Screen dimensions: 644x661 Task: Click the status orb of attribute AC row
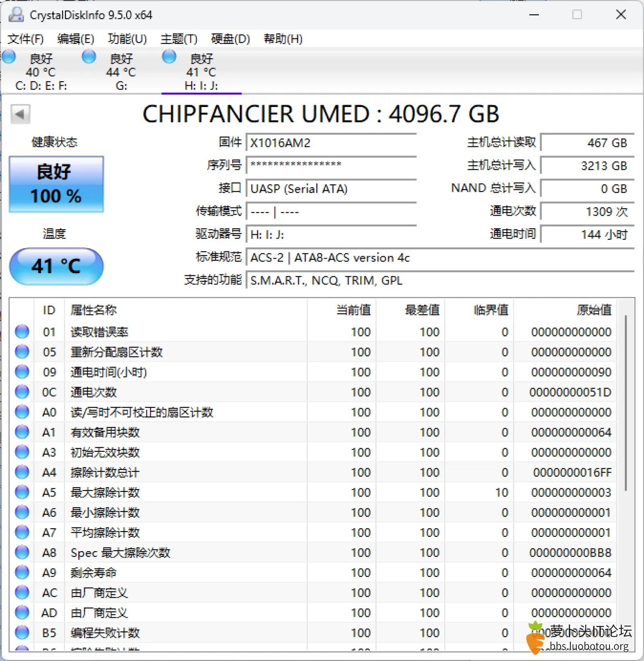point(22,593)
